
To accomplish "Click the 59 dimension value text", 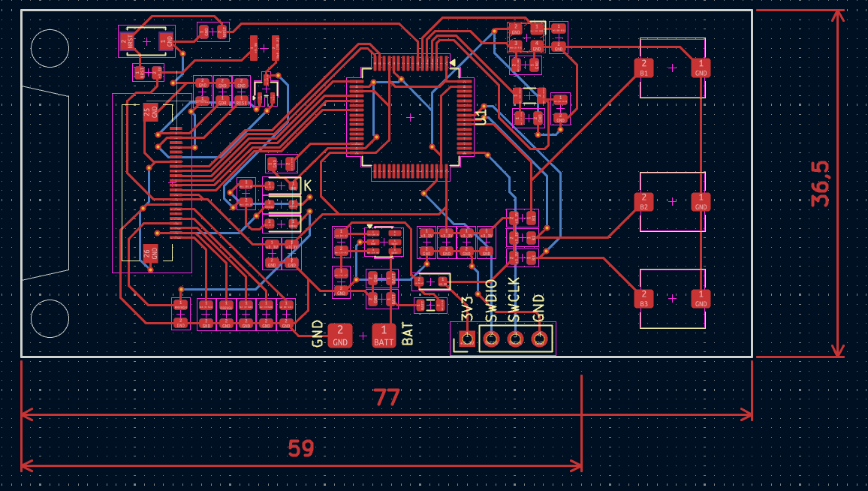I will pos(301,449).
